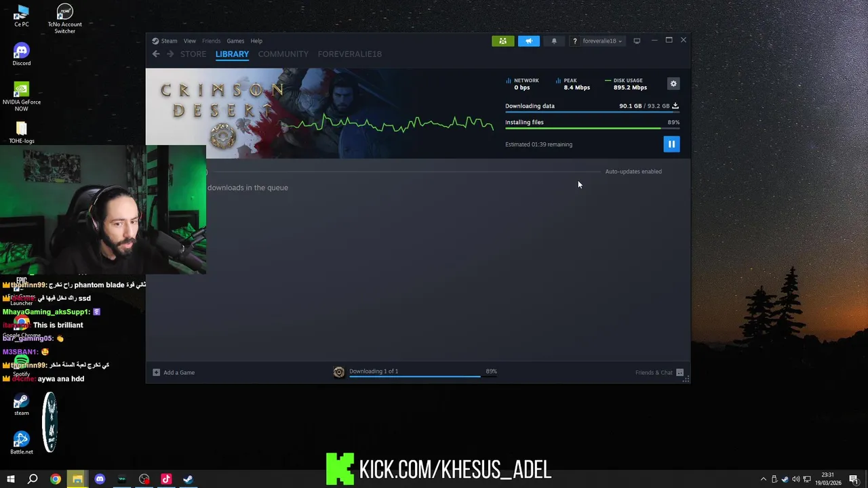
Task: Click the DISK USAGE 895.2 Mbps stat
Action: (626, 83)
